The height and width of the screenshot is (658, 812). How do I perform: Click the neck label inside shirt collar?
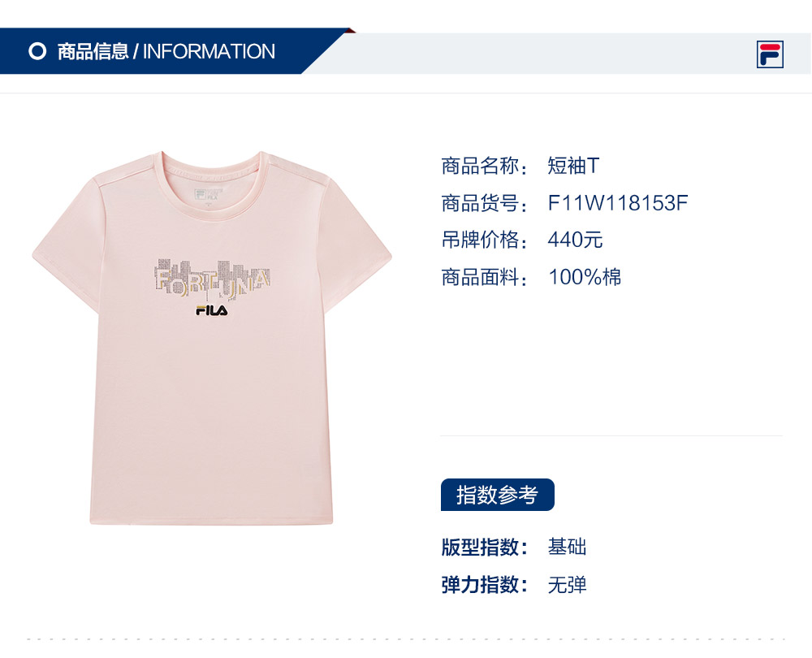208,195
